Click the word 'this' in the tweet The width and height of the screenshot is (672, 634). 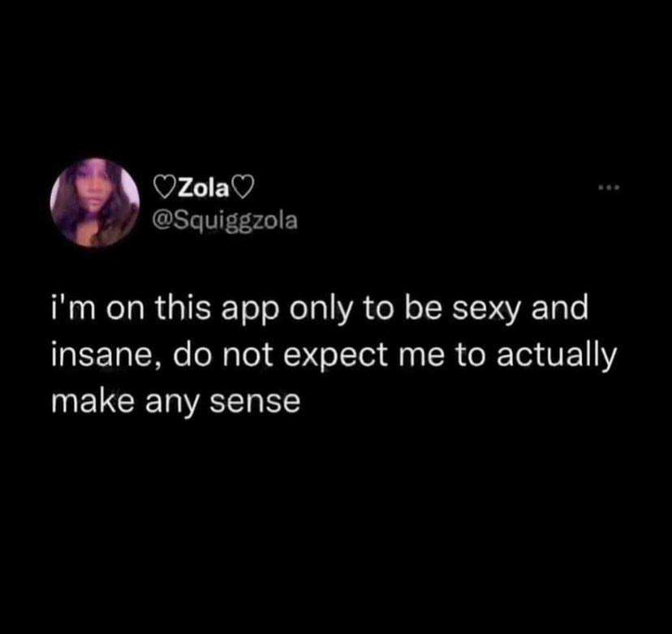click(x=183, y=308)
